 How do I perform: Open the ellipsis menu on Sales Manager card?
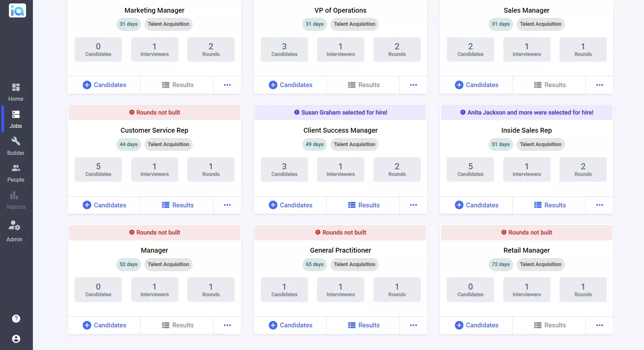coord(599,85)
